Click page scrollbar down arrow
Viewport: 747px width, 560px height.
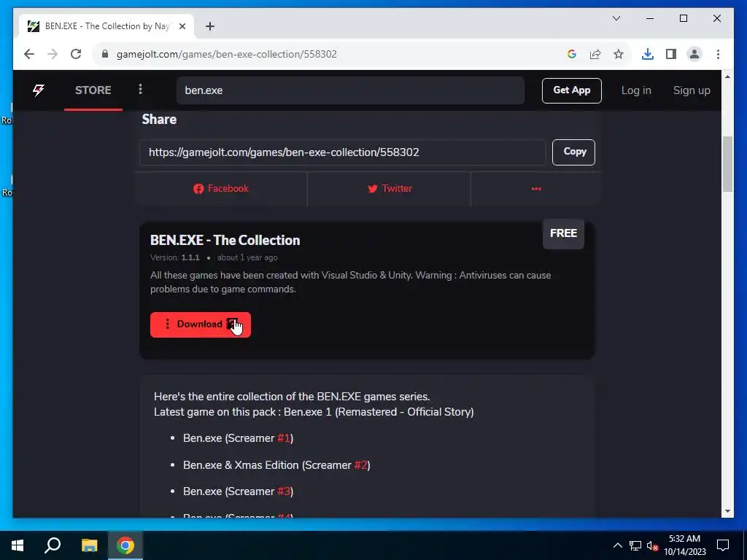coord(727,511)
